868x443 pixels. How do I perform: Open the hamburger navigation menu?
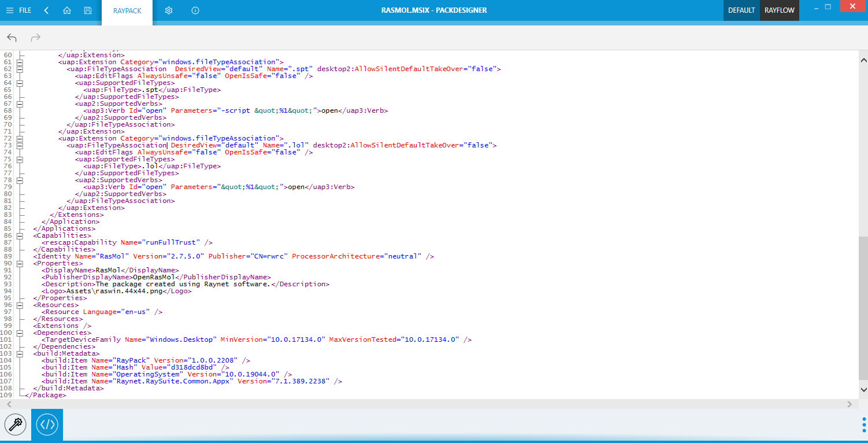(x=10, y=10)
